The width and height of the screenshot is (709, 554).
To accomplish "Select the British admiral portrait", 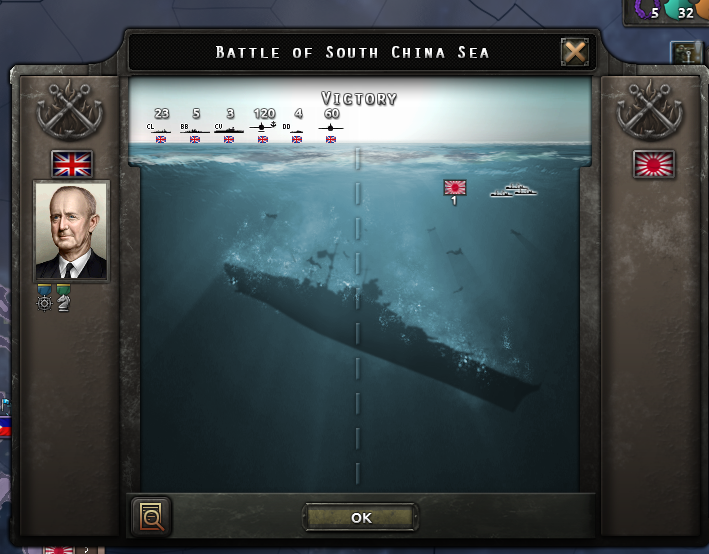I will tap(71, 231).
